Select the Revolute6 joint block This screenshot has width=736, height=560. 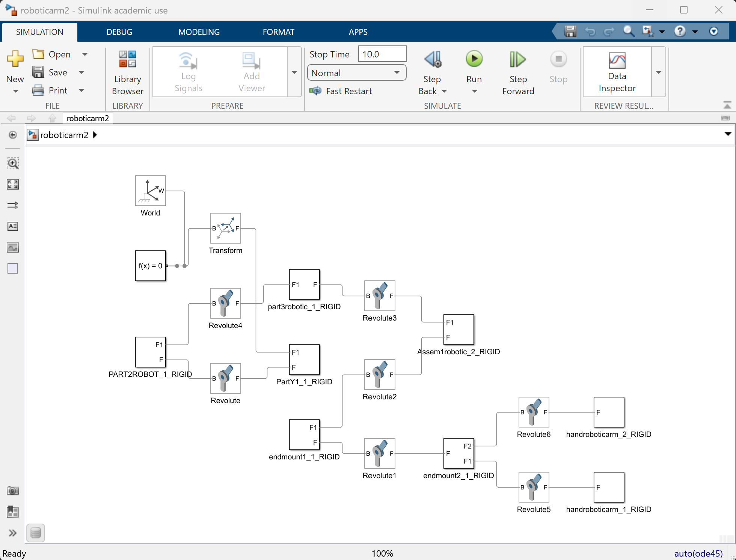pos(534,412)
